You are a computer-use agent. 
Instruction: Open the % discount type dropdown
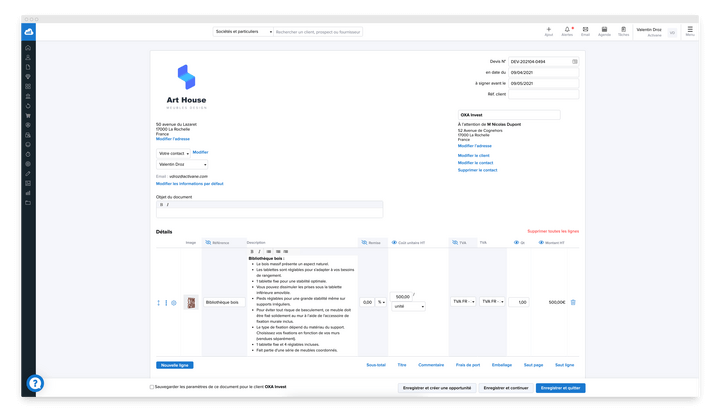[381, 302]
